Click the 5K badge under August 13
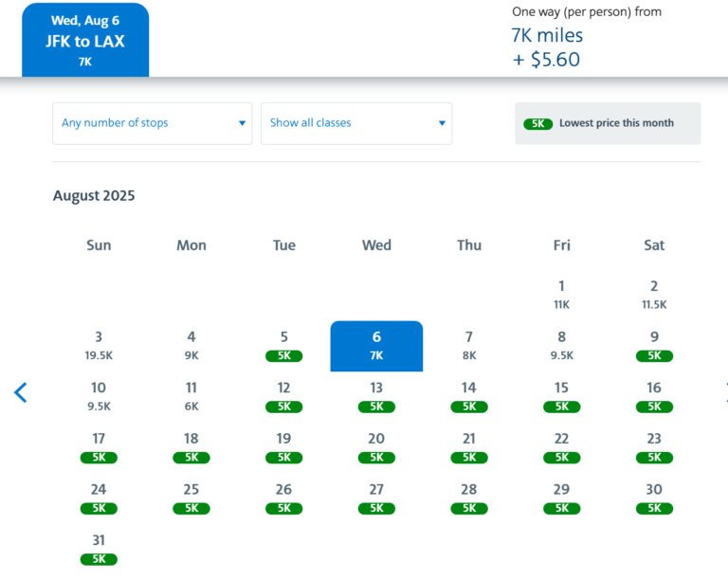 376,407
